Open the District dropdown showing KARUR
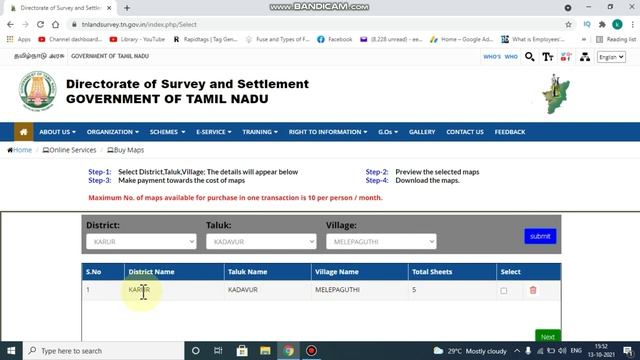 click(x=141, y=242)
